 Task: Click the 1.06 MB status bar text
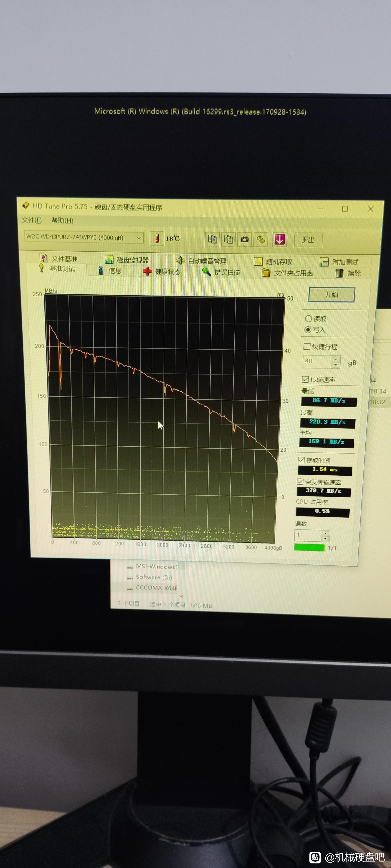(201, 605)
